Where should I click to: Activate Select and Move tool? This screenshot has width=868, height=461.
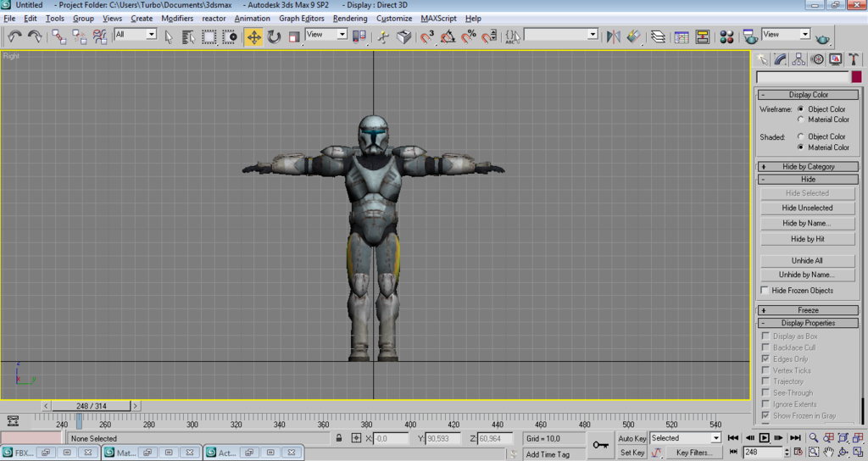click(x=253, y=37)
